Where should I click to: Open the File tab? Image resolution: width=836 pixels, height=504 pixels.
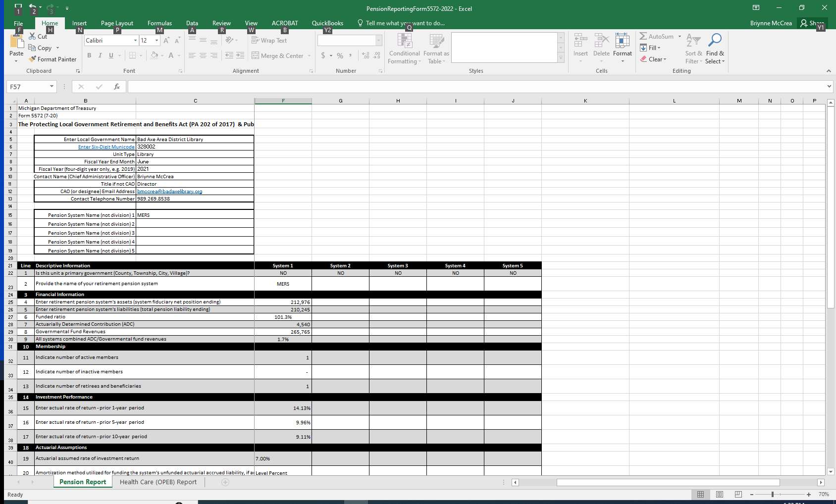18,23
